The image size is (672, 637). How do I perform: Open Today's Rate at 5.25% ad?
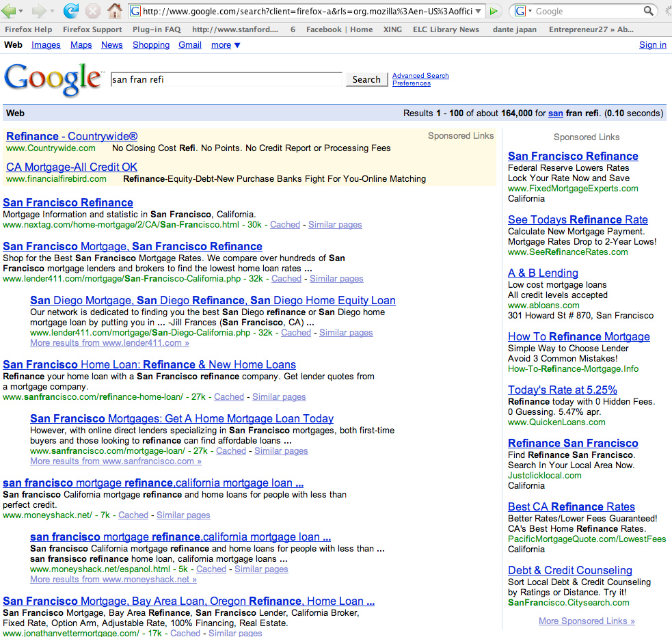(x=563, y=390)
